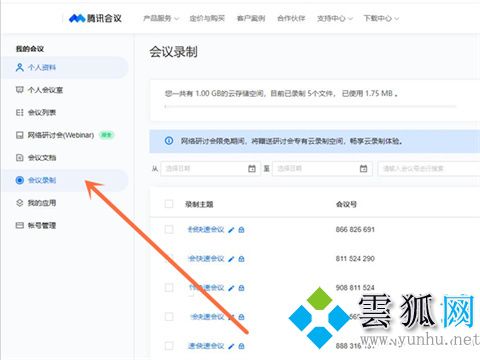Click lock icon for recording 908 811 524

[x=242, y=288]
